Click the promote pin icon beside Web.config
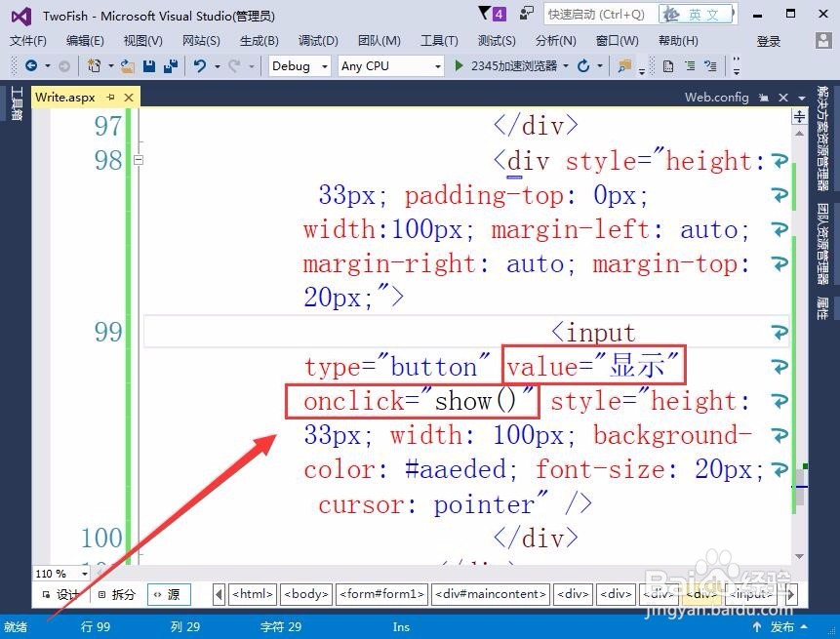The height and width of the screenshot is (639, 840). tap(764, 98)
